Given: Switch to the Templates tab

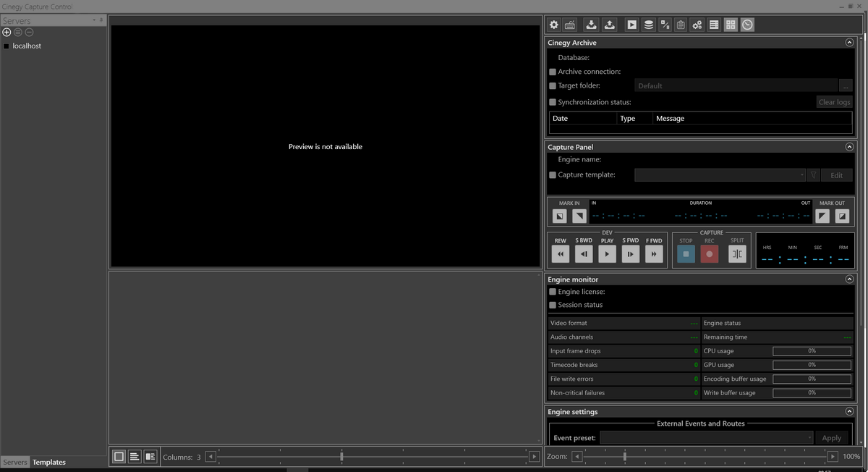Looking at the screenshot, I should coord(49,462).
